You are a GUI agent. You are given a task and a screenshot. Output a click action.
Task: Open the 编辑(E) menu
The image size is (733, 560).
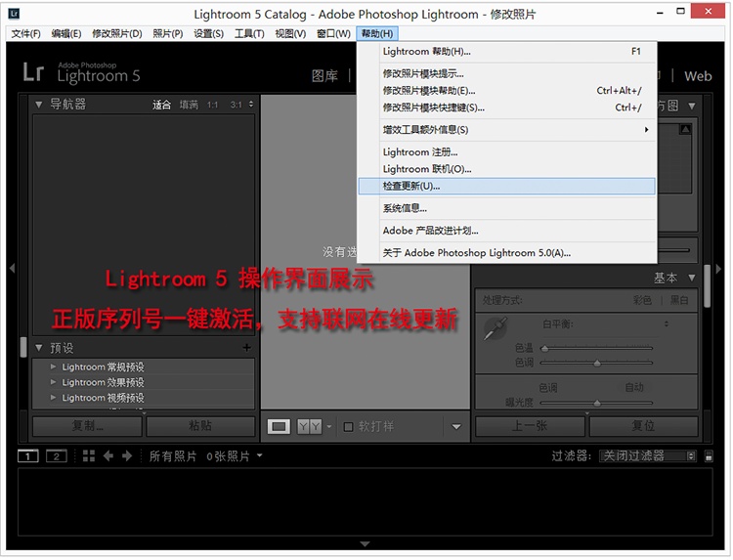click(x=66, y=33)
